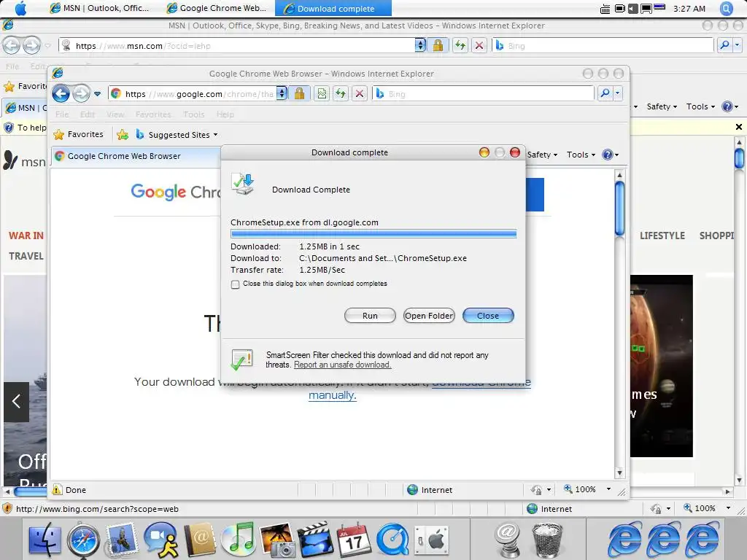The width and height of the screenshot is (747, 560).
Task: Click the 100% zoom magnifier in google.com status bar
Action: pos(568,489)
